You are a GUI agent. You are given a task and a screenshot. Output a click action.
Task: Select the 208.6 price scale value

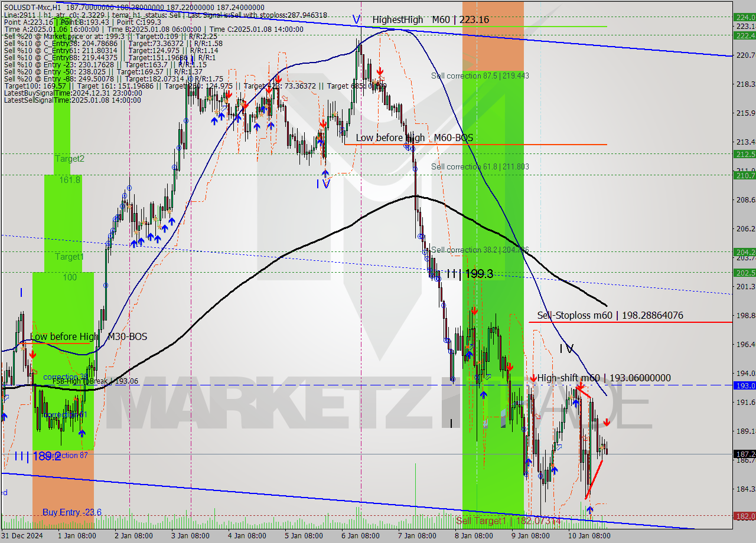(745, 199)
